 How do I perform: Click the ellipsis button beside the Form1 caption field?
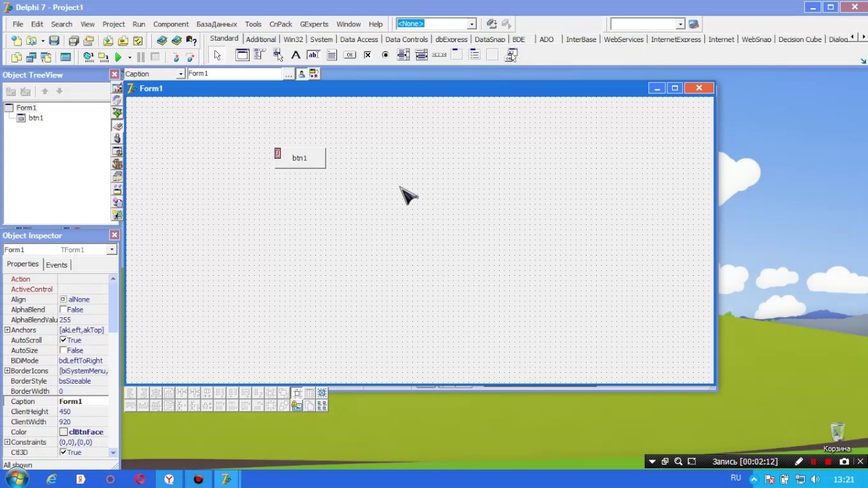tap(289, 74)
